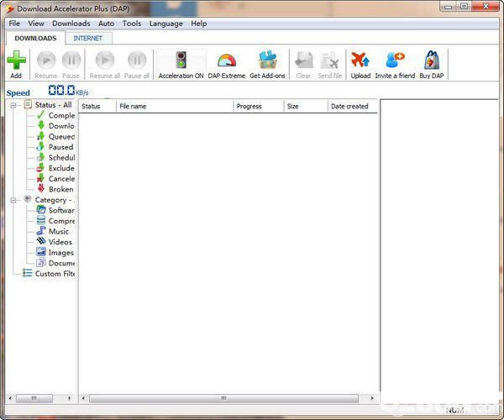Select the Category tree item

[53, 200]
